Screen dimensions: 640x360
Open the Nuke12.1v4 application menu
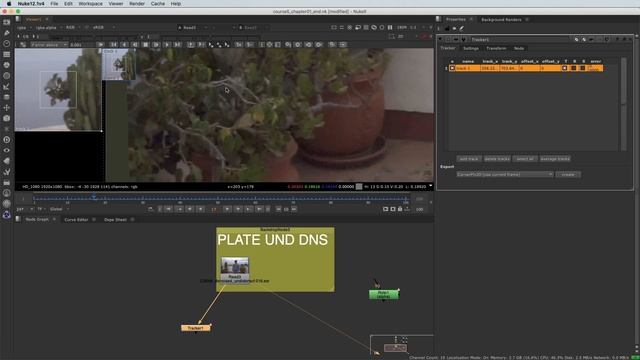pos(31,4)
